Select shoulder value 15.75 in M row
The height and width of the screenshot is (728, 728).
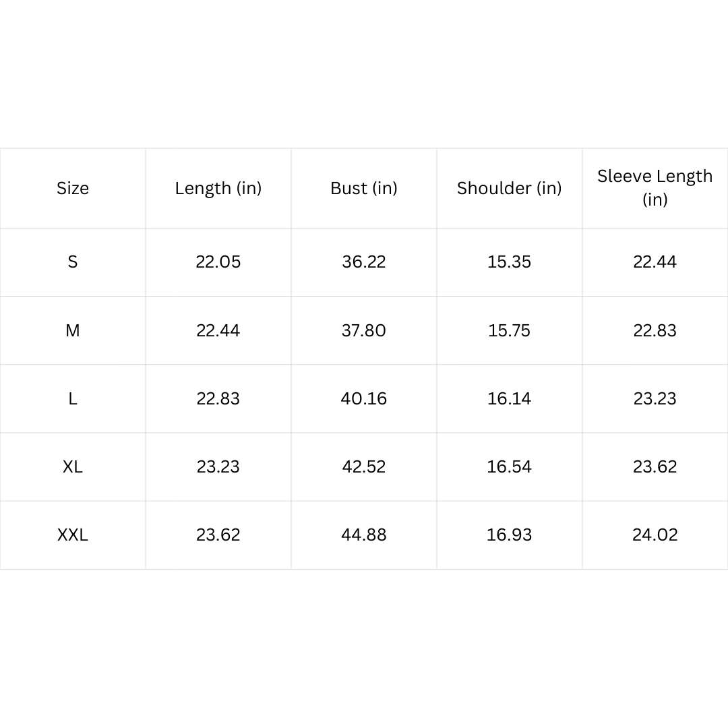[509, 330]
